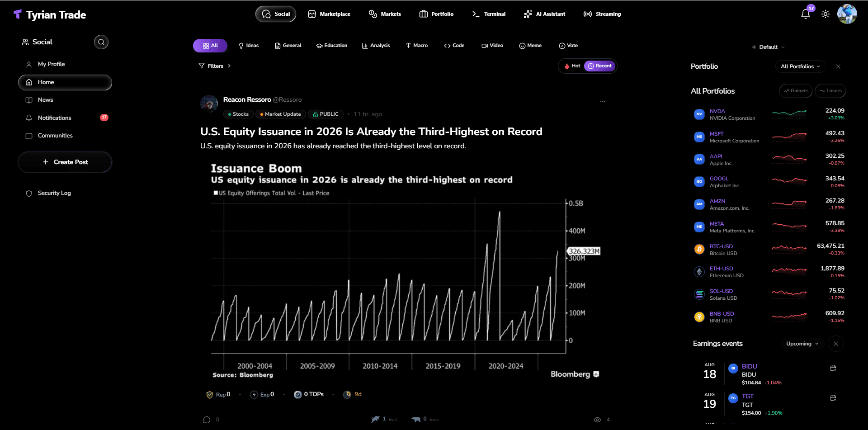This screenshot has width=868, height=430.
Task: Expand the Filters panel
Action: (x=215, y=66)
